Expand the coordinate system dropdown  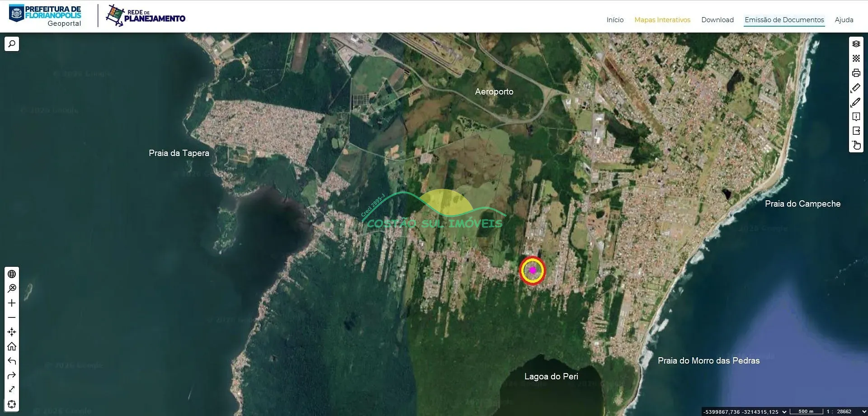click(x=784, y=412)
